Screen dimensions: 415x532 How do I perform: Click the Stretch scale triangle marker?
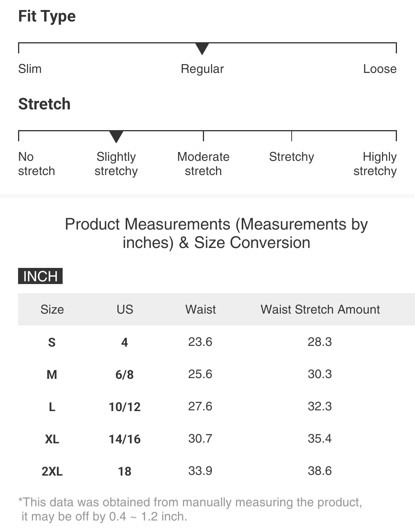(116, 137)
